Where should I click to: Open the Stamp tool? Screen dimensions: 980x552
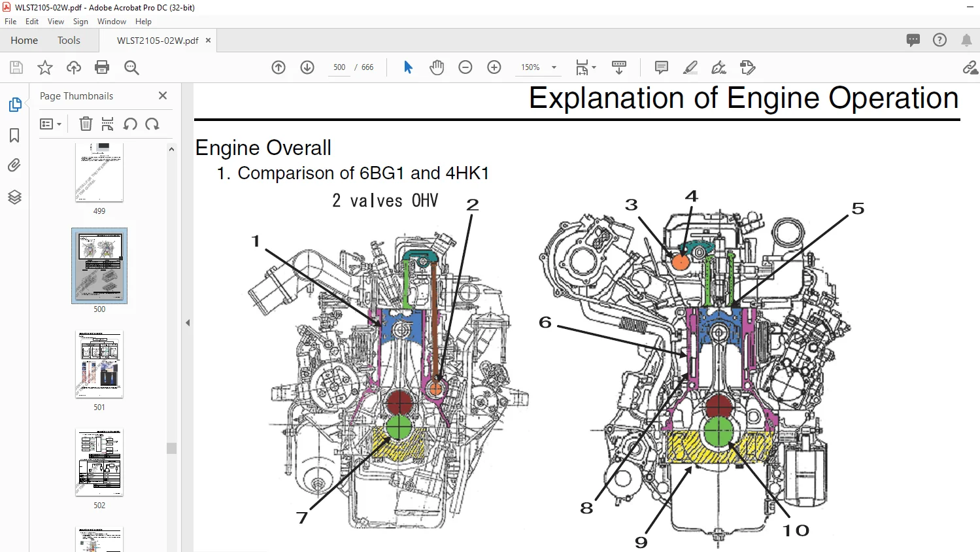(x=747, y=67)
